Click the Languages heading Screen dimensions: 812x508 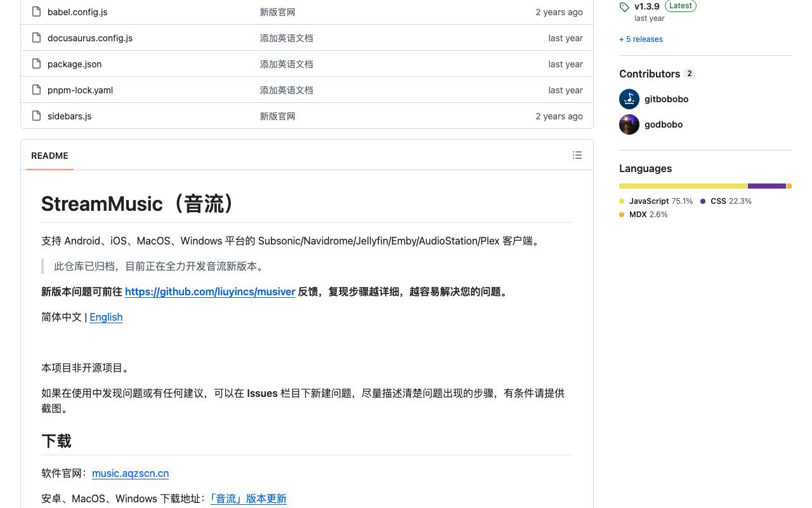click(645, 168)
